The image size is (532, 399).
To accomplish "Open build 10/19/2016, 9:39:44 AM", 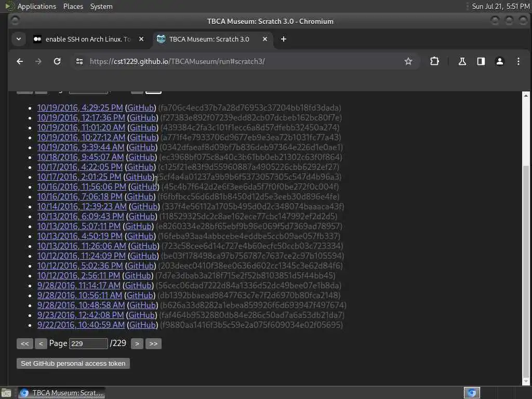I will [81, 147].
